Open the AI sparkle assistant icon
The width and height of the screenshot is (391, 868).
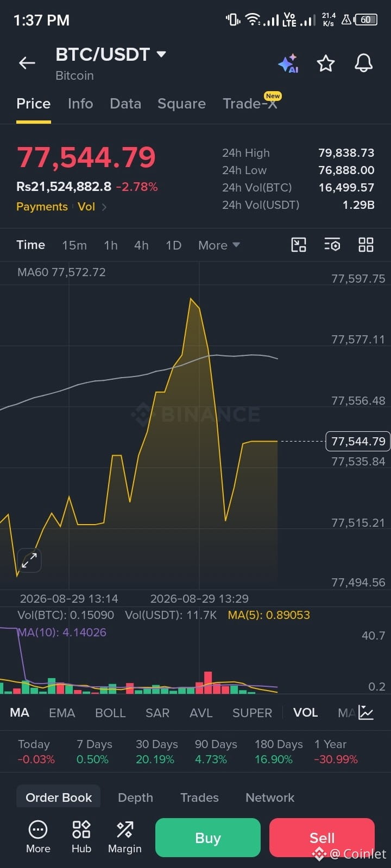[288, 63]
